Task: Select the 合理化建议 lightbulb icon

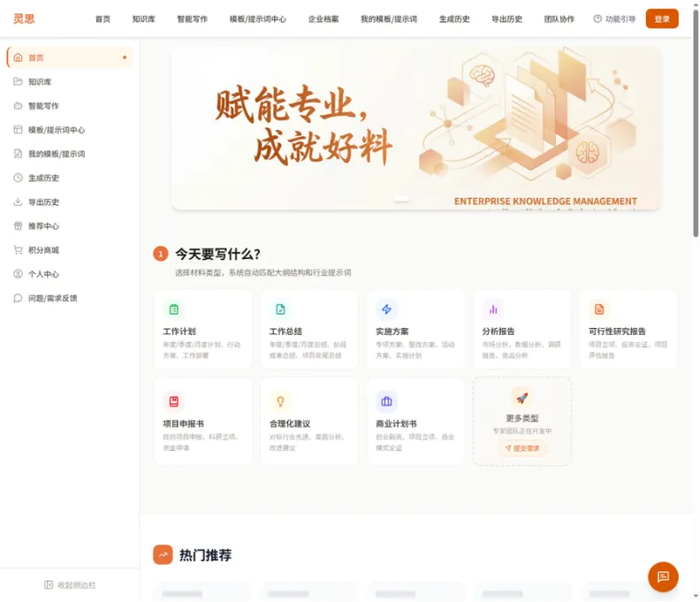Action: click(x=280, y=401)
